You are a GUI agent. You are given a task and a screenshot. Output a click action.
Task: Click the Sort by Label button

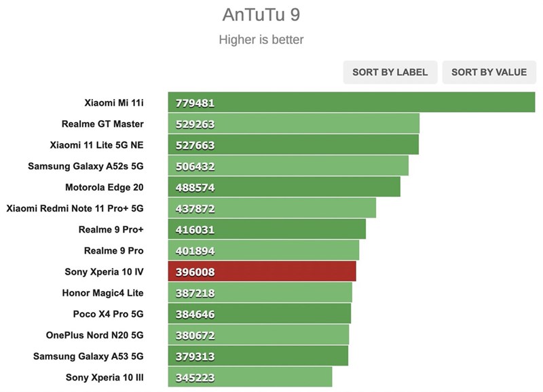(390, 73)
